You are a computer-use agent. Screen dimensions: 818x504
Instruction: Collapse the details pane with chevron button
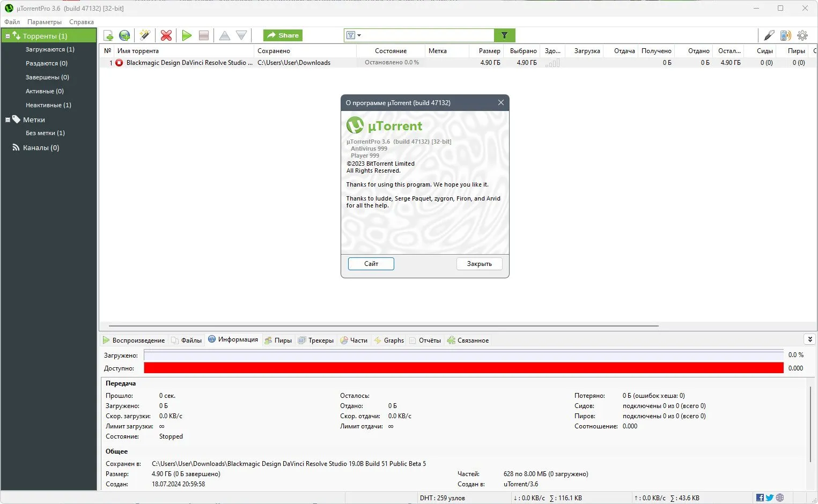pos(809,339)
